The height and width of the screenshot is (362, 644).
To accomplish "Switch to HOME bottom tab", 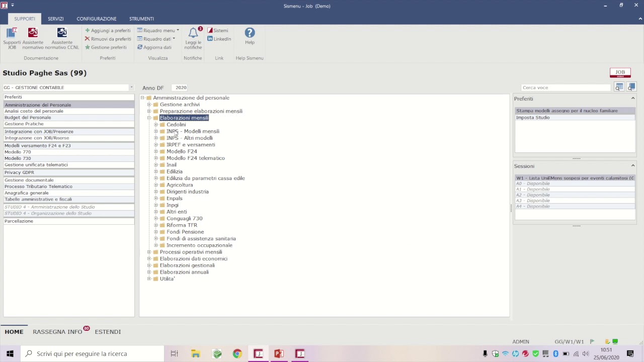I will pos(14,332).
